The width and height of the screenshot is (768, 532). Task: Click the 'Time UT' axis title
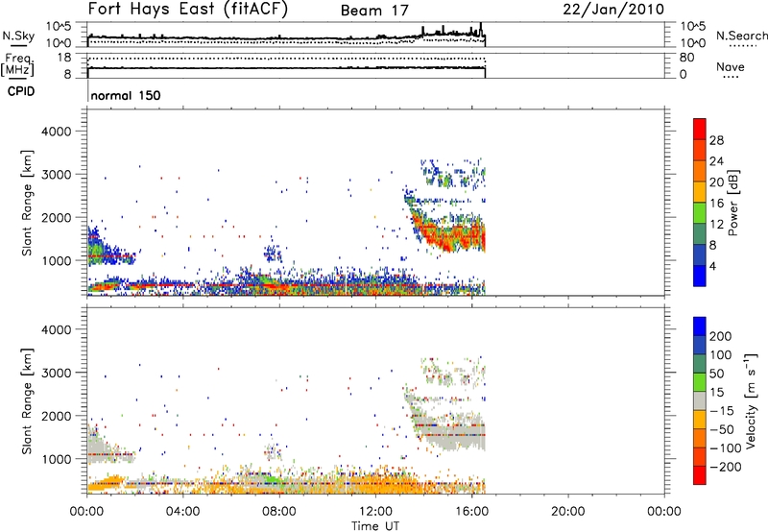[375, 526]
